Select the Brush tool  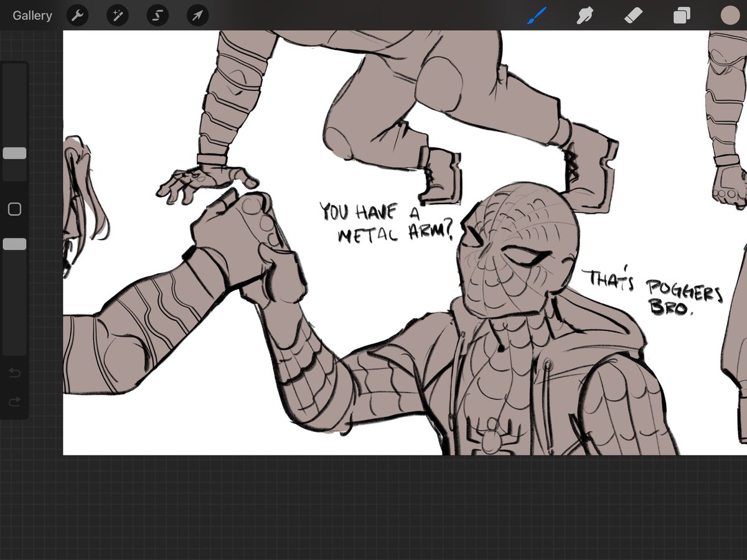click(x=536, y=16)
